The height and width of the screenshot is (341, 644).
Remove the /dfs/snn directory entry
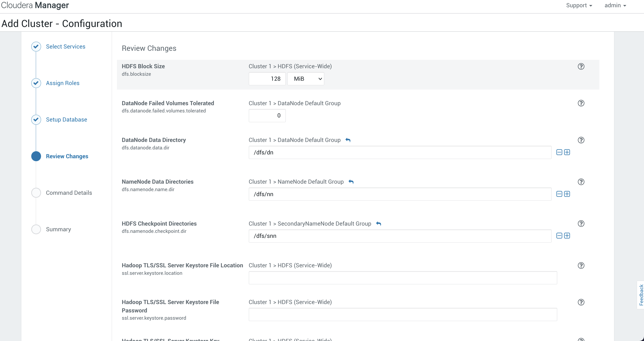pyautogui.click(x=559, y=236)
